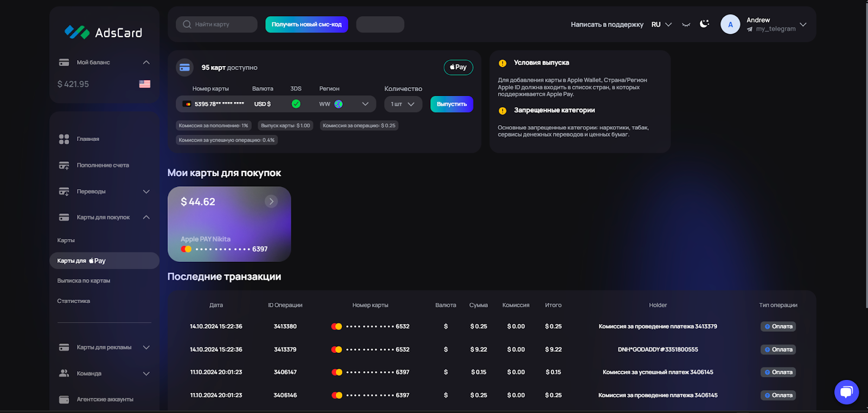Click Выпуск карты: $1.00 tag
868x413 pixels.
(x=285, y=126)
